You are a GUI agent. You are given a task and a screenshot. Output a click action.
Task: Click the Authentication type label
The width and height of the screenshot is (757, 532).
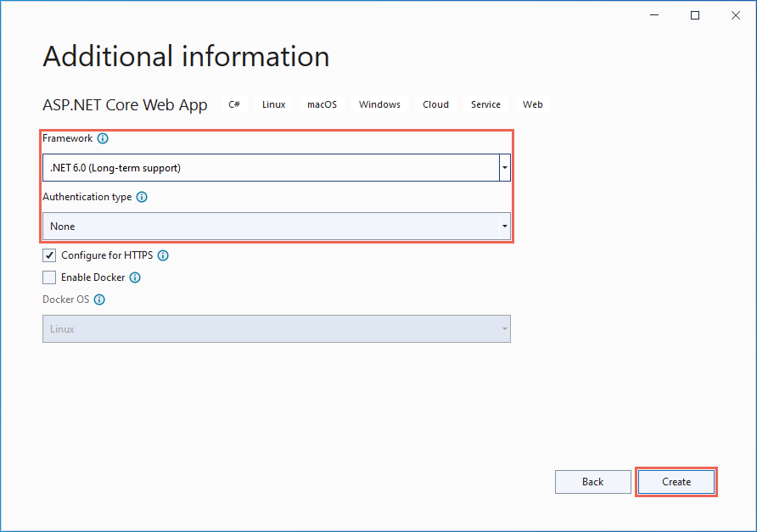(87, 197)
